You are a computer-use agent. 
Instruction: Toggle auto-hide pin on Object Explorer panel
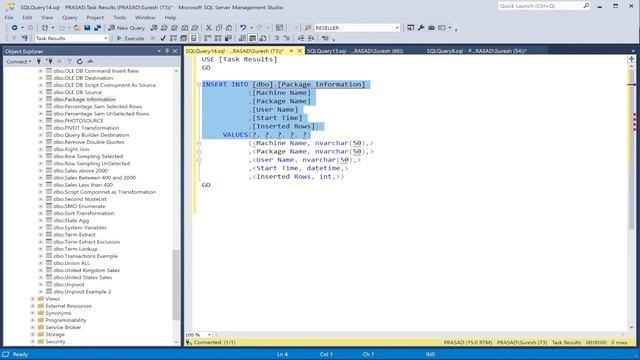pos(167,51)
